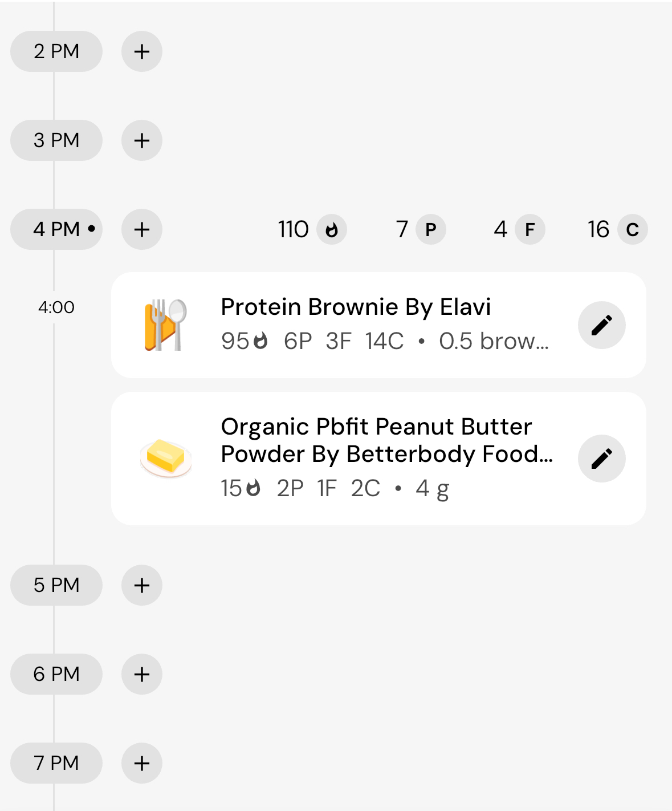Click the protein P badge

tap(431, 229)
